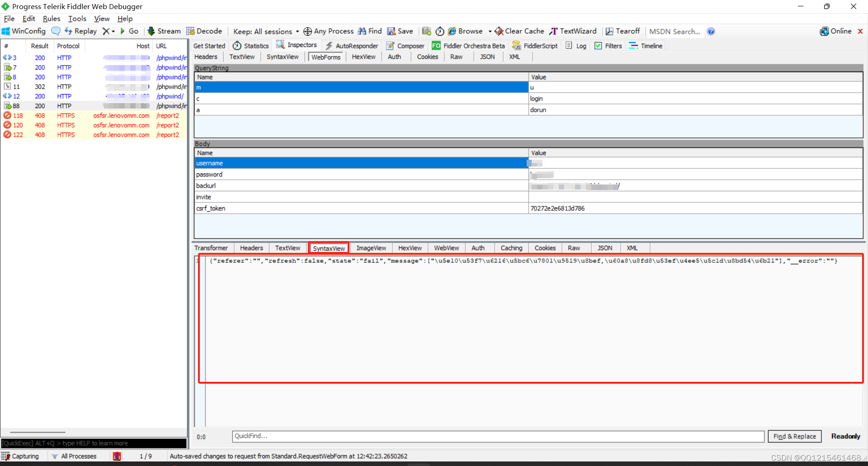Click the QuickFind input field
868x466 pixels.
(498, 436)
